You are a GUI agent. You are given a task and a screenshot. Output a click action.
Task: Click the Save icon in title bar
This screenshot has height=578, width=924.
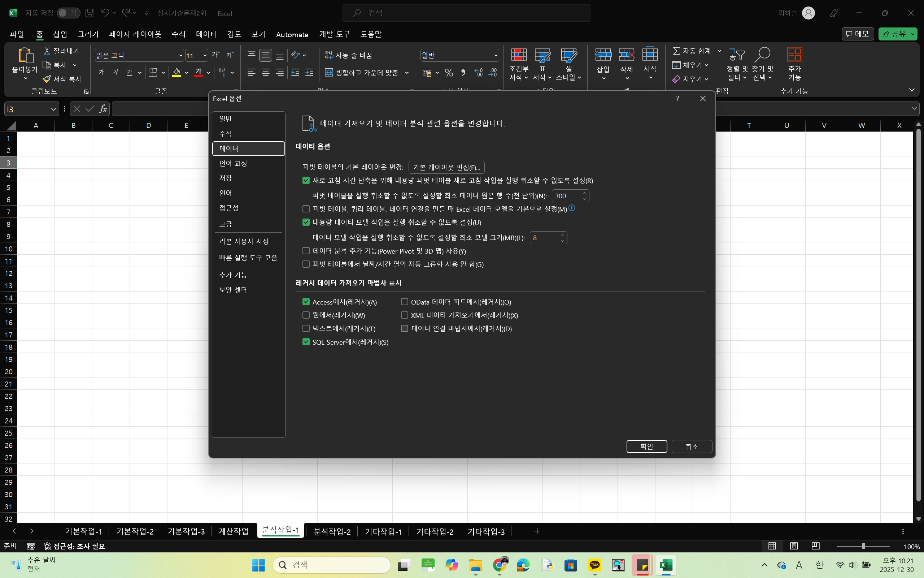[x=90, y=13]
